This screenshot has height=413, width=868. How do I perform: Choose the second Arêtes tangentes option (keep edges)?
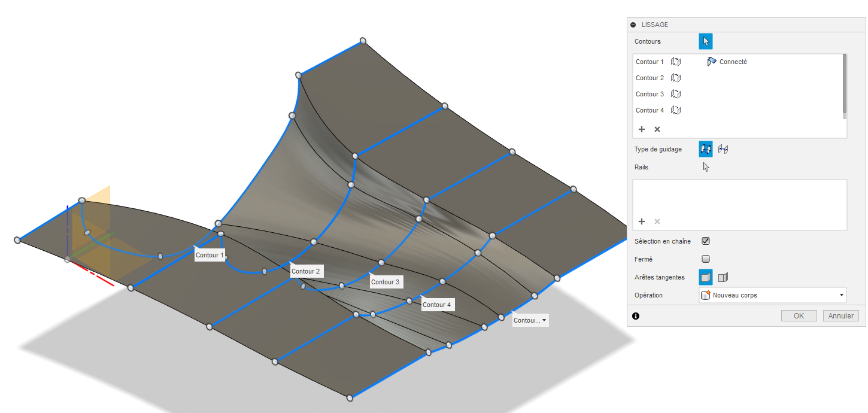[x=723, y=277]
